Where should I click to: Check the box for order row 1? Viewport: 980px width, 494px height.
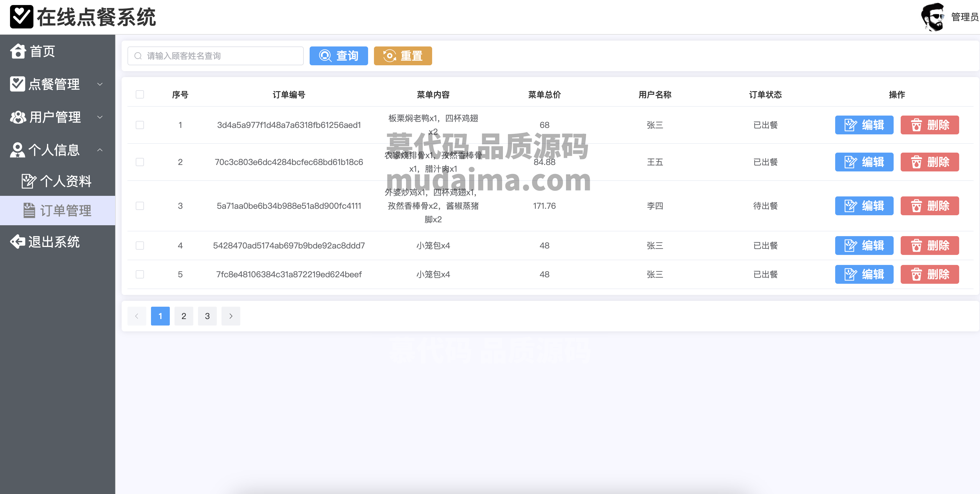click(140, 125)
